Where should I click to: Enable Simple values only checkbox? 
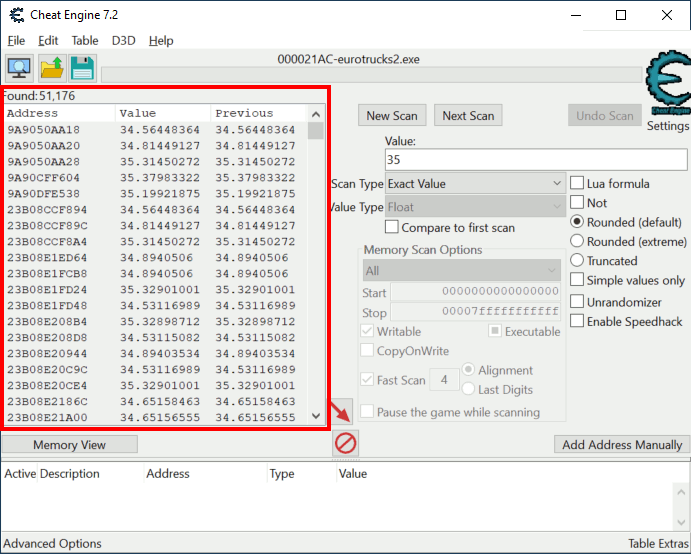pyautogui.click(x=577, y=280)
